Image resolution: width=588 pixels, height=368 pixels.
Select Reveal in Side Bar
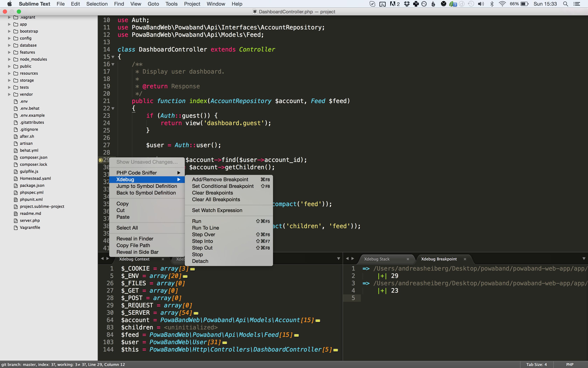tap(147, 252)
